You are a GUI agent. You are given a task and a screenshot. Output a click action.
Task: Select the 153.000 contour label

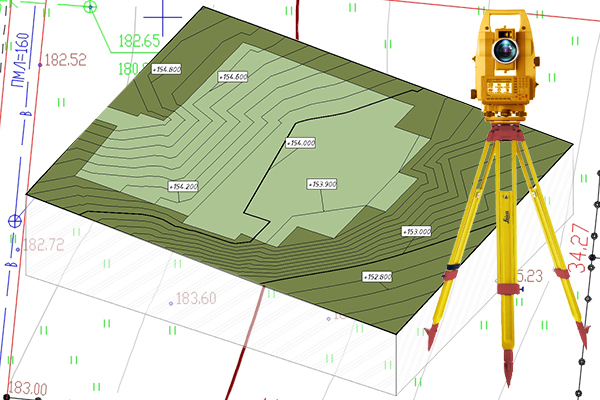coord(416,231)
